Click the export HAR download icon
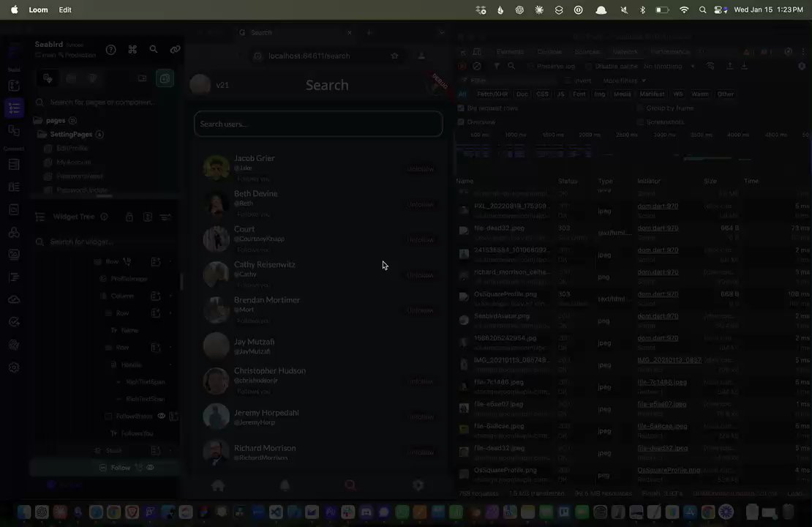The width and height of the screenshot is (812, 527). (745, 67)
